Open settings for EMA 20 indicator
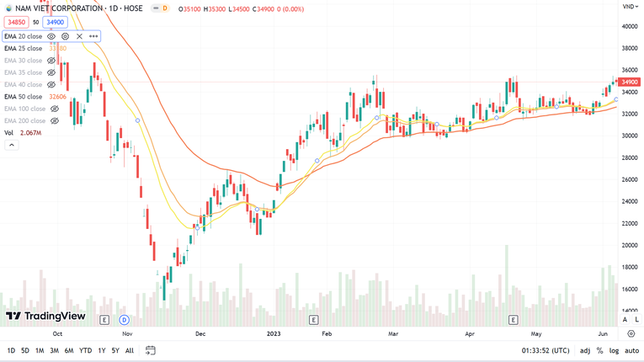The image size is (644, 362). click(65, 36)
